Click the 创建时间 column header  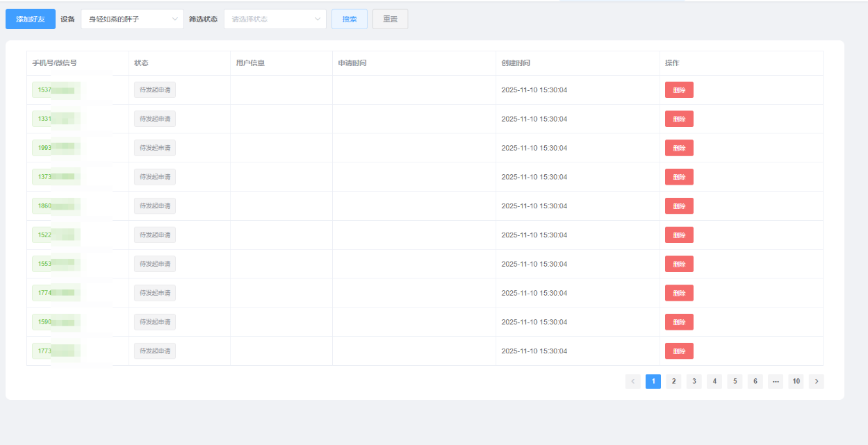pyautogui.click(x=516, y=63)
